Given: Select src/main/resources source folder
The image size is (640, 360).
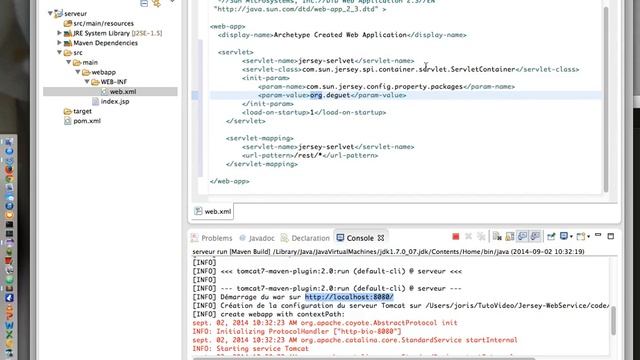Looking at the screenshot, I should tap(103, 23).
